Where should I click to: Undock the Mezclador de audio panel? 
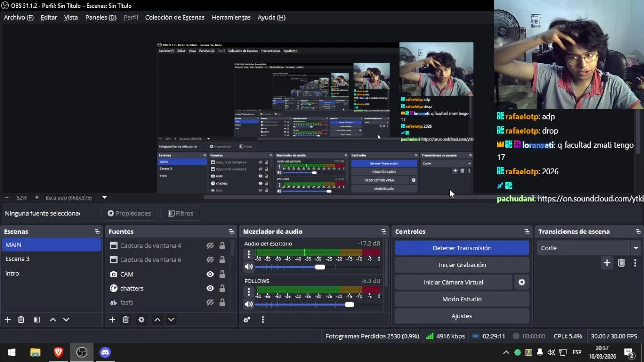384,232
